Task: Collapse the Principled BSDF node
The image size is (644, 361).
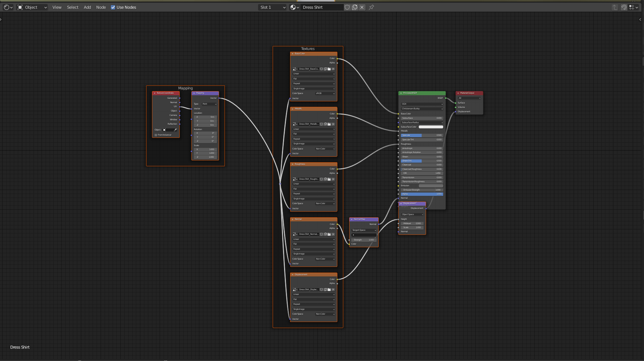Action: 401,93
